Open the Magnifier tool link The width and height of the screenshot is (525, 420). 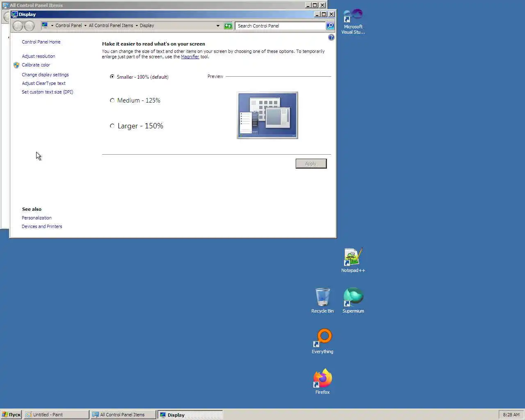(190, 57)
